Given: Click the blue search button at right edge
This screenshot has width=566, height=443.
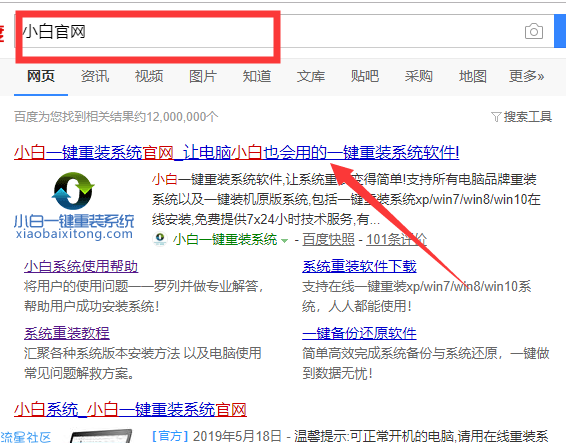Looking at the screenshot, I should click(x=560, y=31).
